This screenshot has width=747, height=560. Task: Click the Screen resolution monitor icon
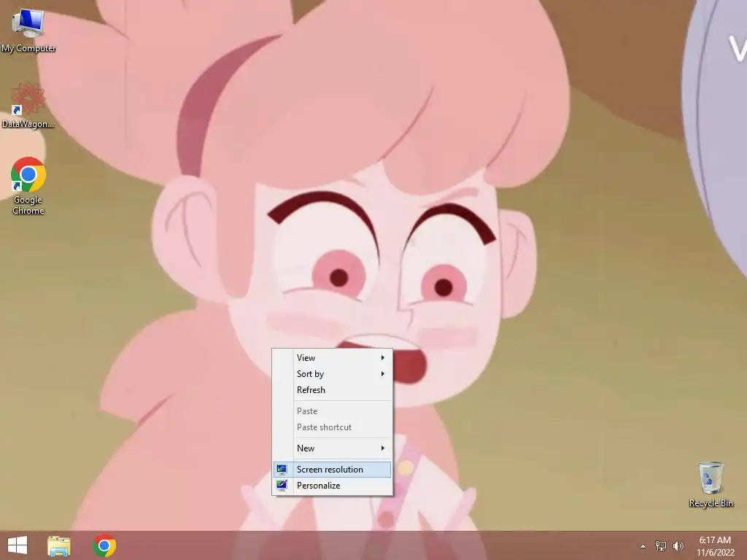click(x=282, y=470)
